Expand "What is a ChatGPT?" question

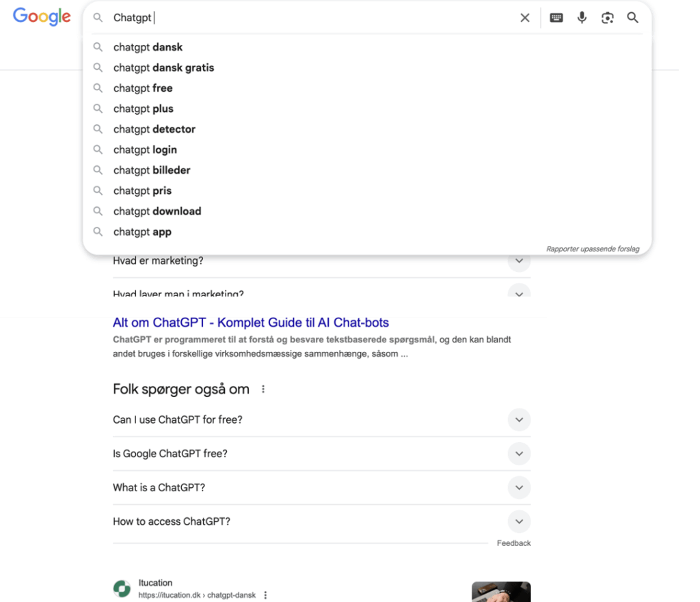point(519,488)
